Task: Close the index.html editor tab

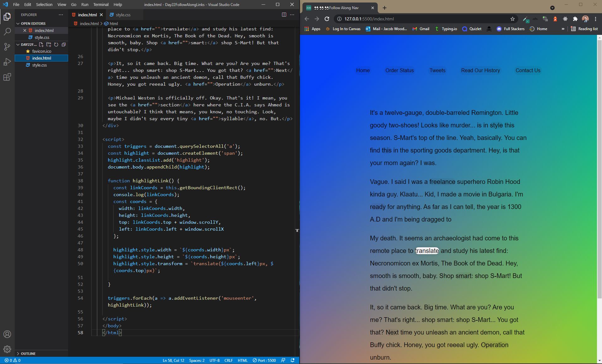Action: click(x=101, y=15)
